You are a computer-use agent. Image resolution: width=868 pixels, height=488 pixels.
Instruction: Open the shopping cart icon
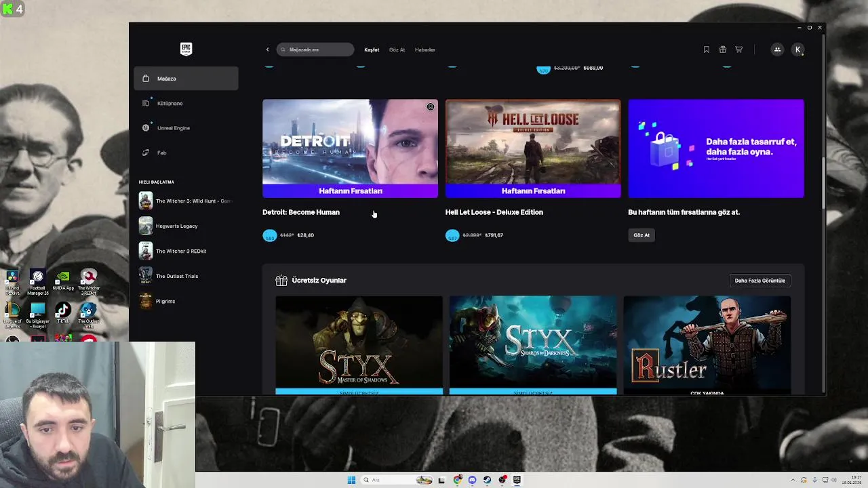click(738, 49)
